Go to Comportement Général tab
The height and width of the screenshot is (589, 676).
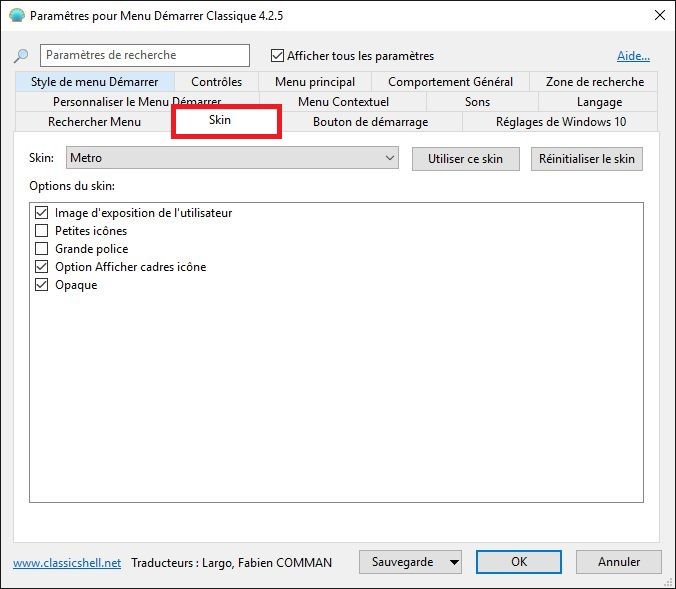pos(450,81)
